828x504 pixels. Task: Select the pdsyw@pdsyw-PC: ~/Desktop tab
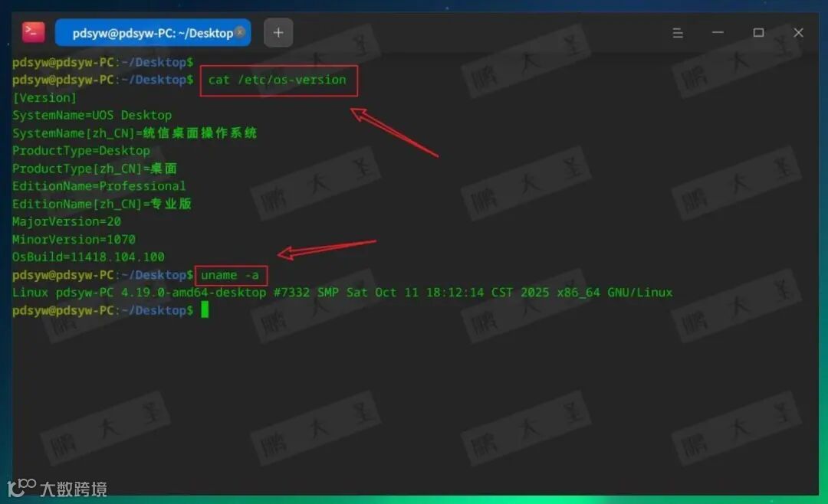click(153, 33)
